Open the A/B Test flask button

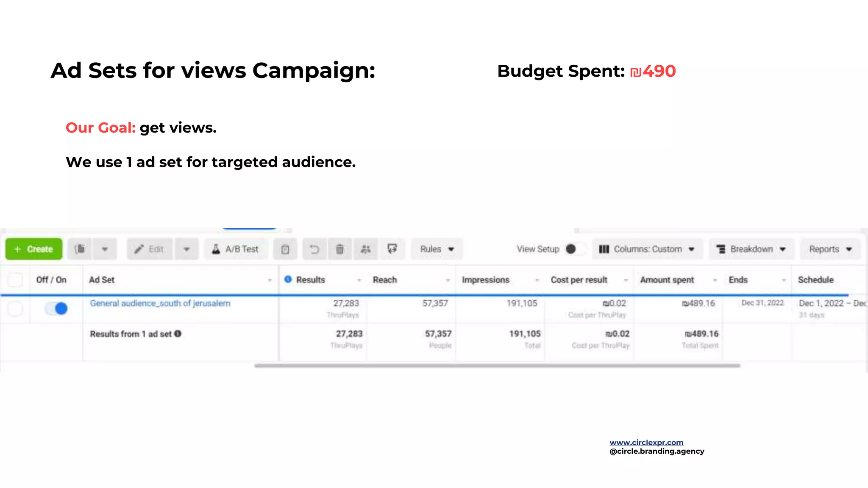point(236,249)
